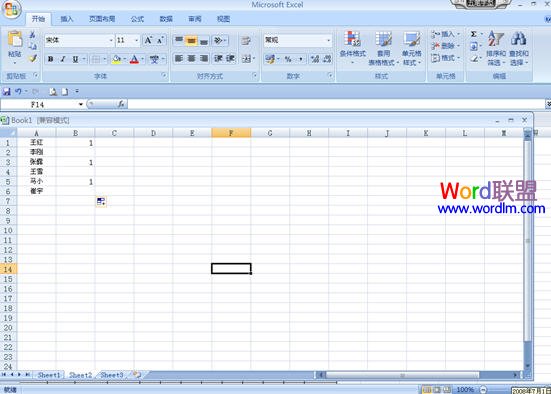The height and width of the screenshot is (394, 551).
Task: Click Merge and Center icon
Action: (x=246, y=59)
